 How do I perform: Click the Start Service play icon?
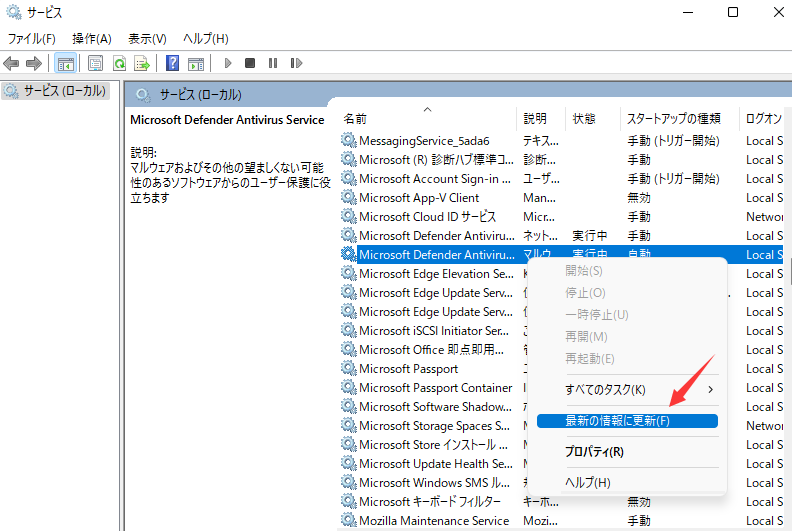point(228,63)
